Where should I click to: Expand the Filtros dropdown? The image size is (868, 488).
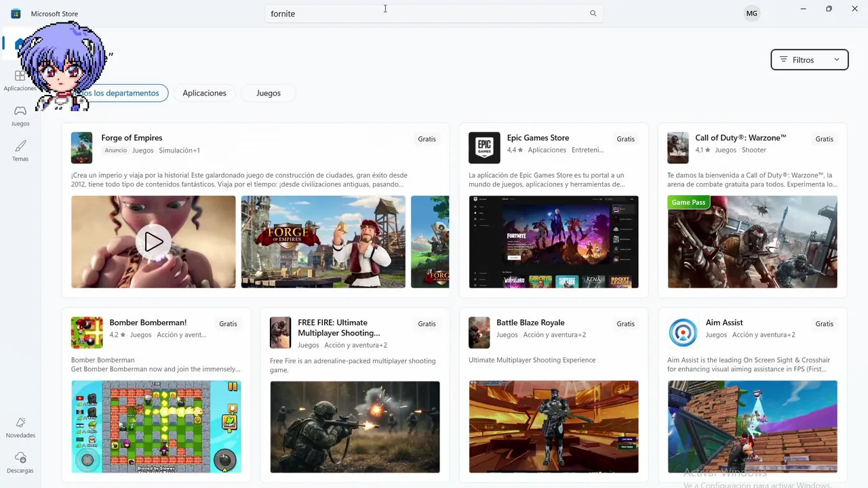click(x=810, y=60)
